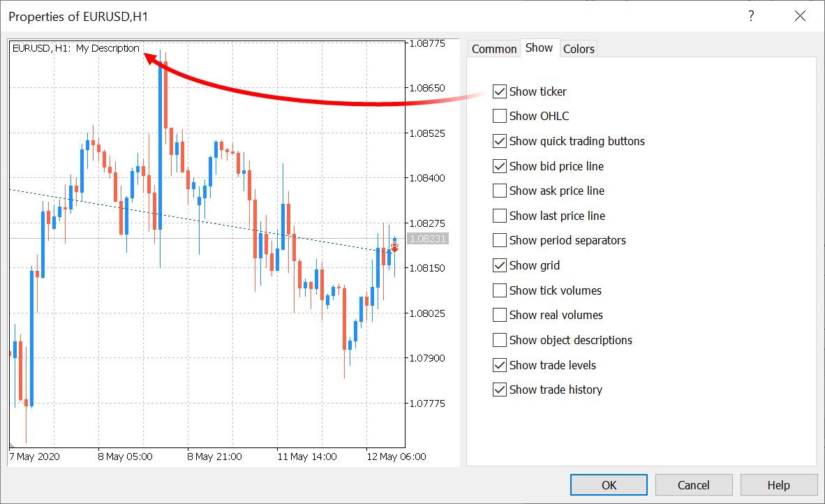
Task: Select the Show tab
Action: (x=539, y=48)
